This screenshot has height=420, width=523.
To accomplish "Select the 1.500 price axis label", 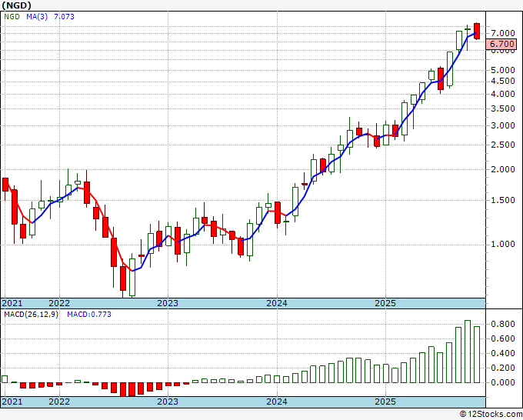I will (503, 200).
